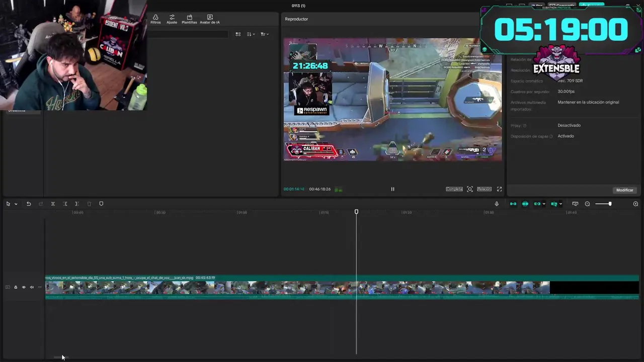Viewport: 644px width, 362px height.
Task: Click the clip duration label 00:45:43:19
Action: (x=205, y=278)
